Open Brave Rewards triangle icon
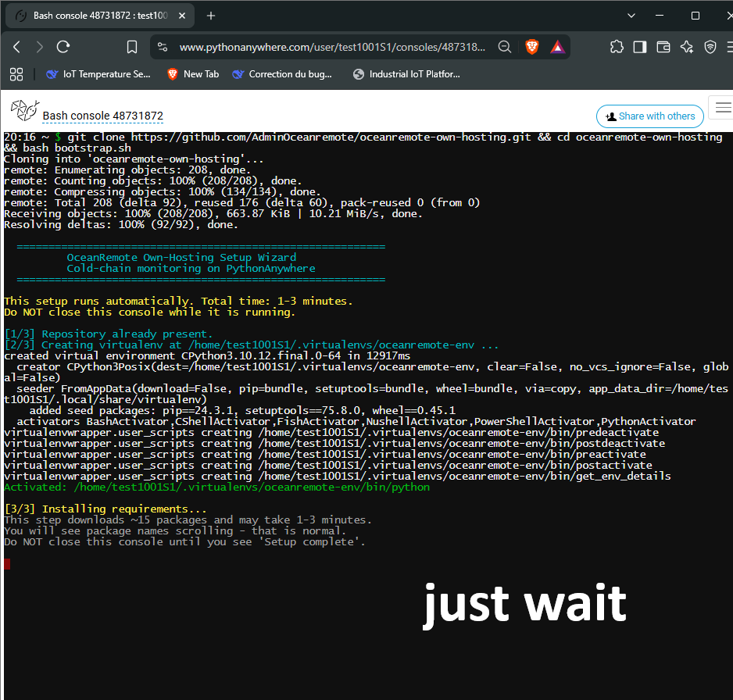 click(558, 47)
